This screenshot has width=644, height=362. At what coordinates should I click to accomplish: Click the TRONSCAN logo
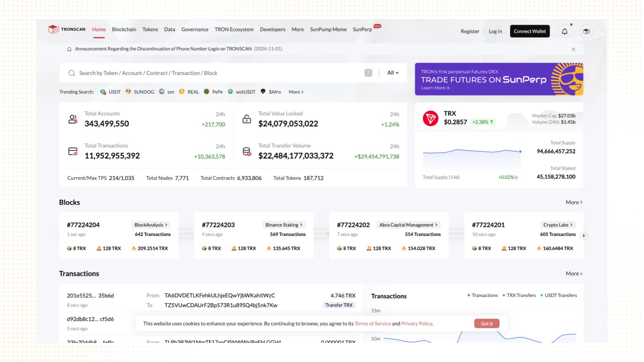tap(66, 29)
